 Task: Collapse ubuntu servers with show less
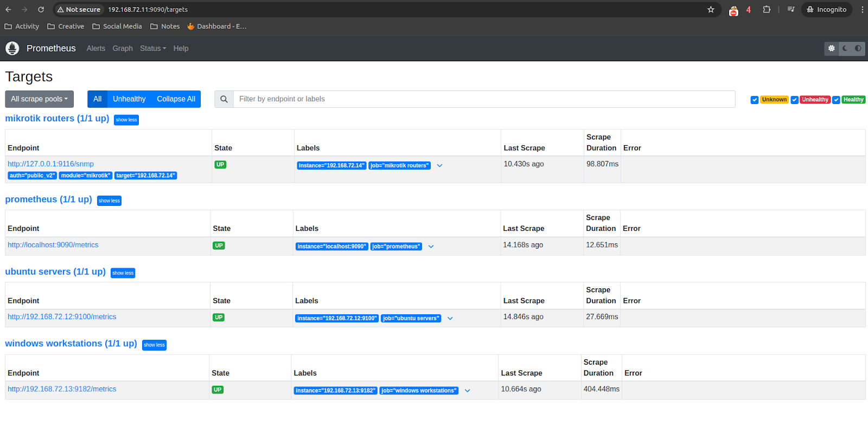point(123,273)
